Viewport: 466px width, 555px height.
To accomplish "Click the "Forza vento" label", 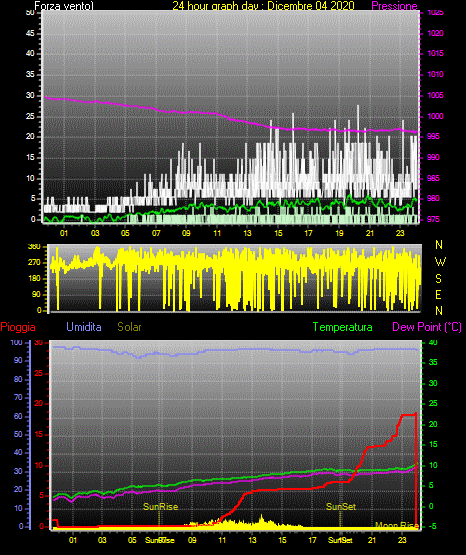I will [x=64, y=6].
